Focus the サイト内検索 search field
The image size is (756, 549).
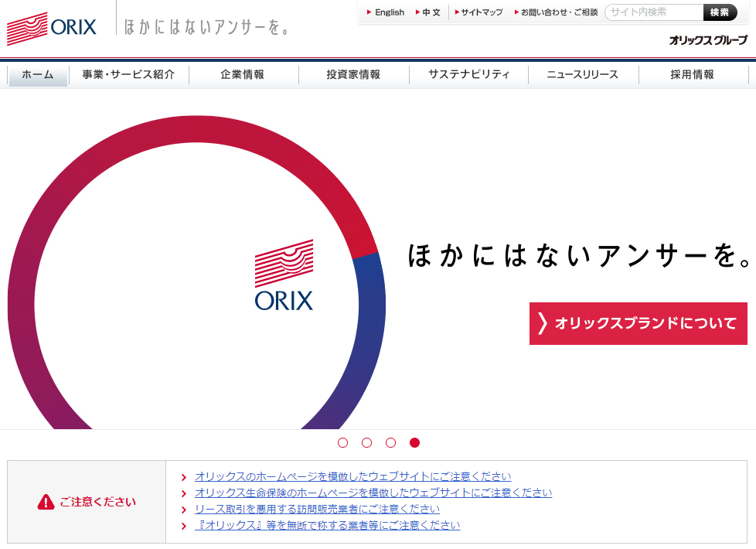point(654,12)
